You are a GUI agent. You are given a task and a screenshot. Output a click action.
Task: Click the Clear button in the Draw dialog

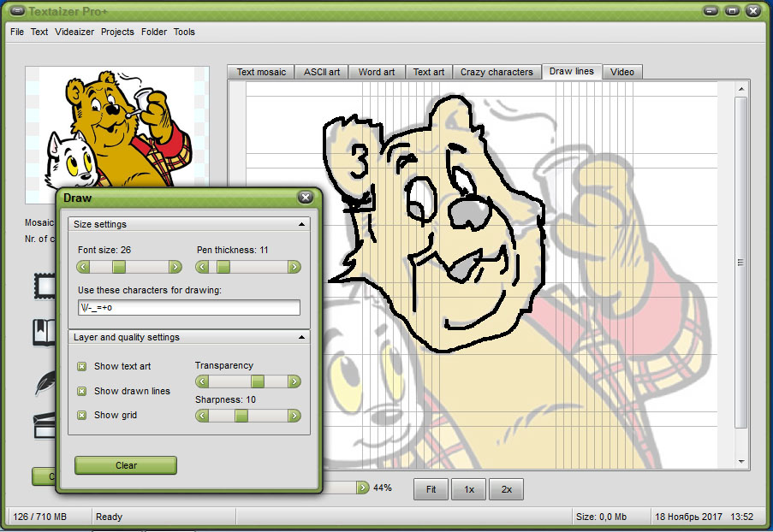click(126, 465)
